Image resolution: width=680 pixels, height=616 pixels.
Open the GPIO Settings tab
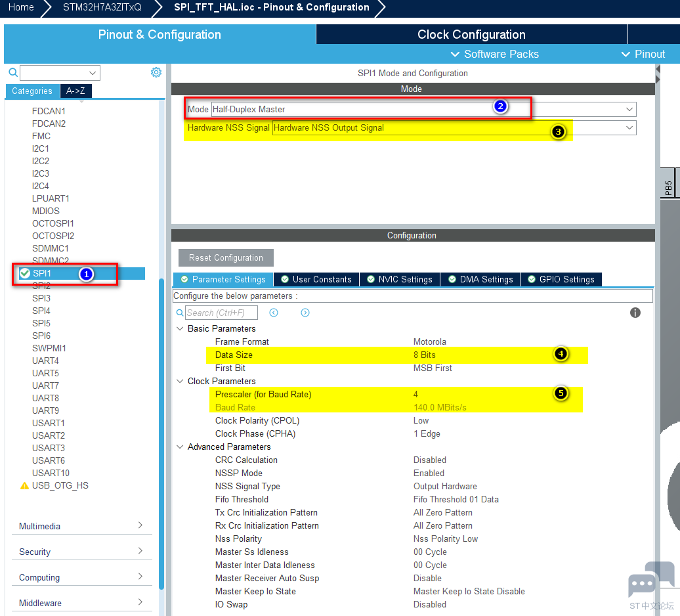click(x=561, y=279)
